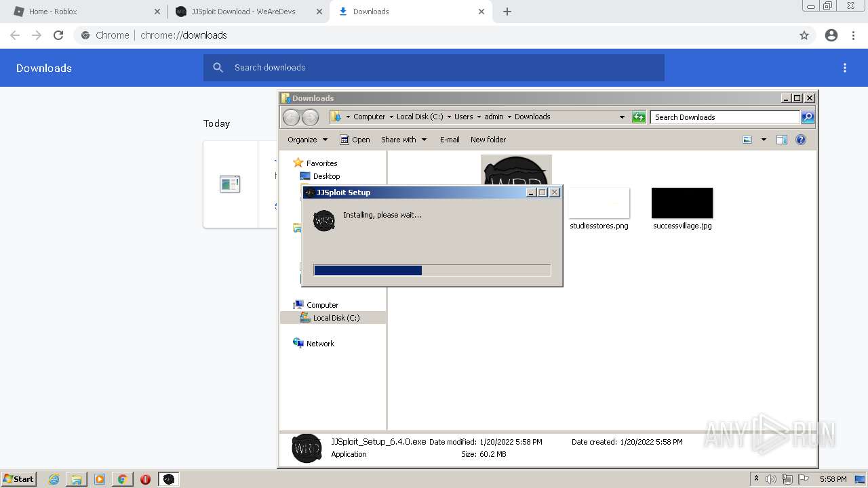The image size is (868, 488).
Task: Expand the admin breadcrumb arrow
Action: (509, 117)
